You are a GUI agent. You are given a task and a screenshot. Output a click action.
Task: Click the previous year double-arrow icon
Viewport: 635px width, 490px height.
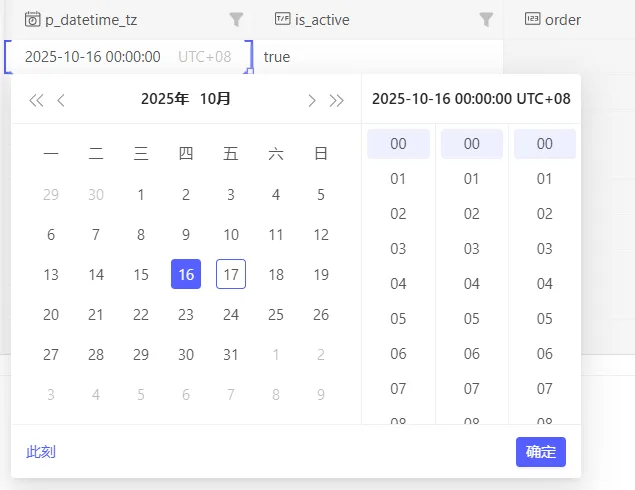tap(35, 100)
